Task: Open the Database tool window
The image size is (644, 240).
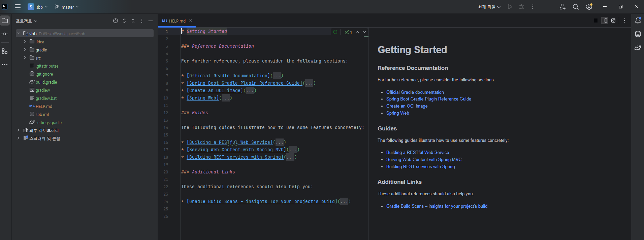Action: (x=638, y=34)
